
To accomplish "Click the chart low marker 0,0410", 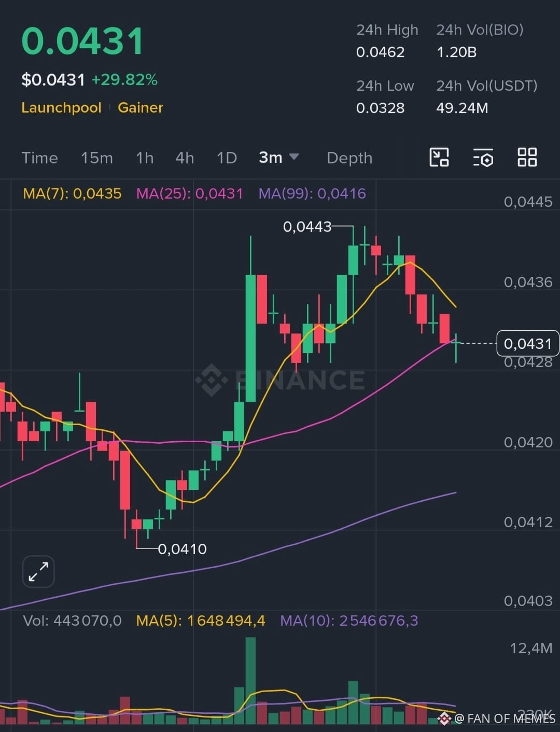I will point(182,549).
